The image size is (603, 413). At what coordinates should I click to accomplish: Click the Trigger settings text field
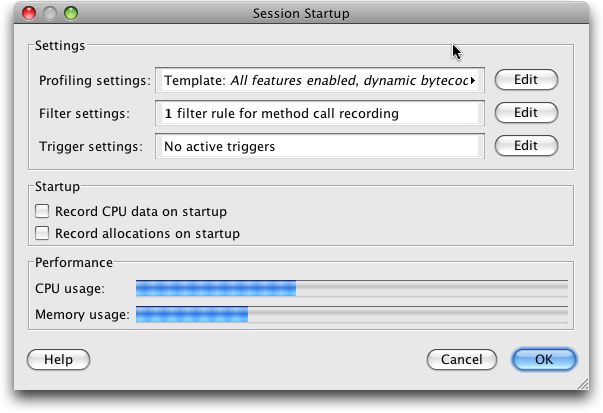[318, 146]
